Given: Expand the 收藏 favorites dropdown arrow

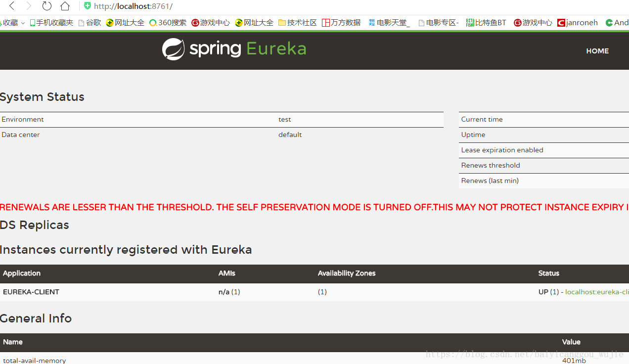Looking at the screenshot, I should tap(23, 23).
